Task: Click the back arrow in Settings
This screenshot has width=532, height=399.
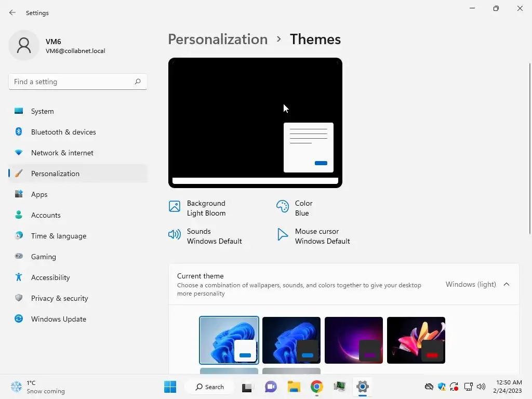Action: pyautogui.click(x=12, y=12)
